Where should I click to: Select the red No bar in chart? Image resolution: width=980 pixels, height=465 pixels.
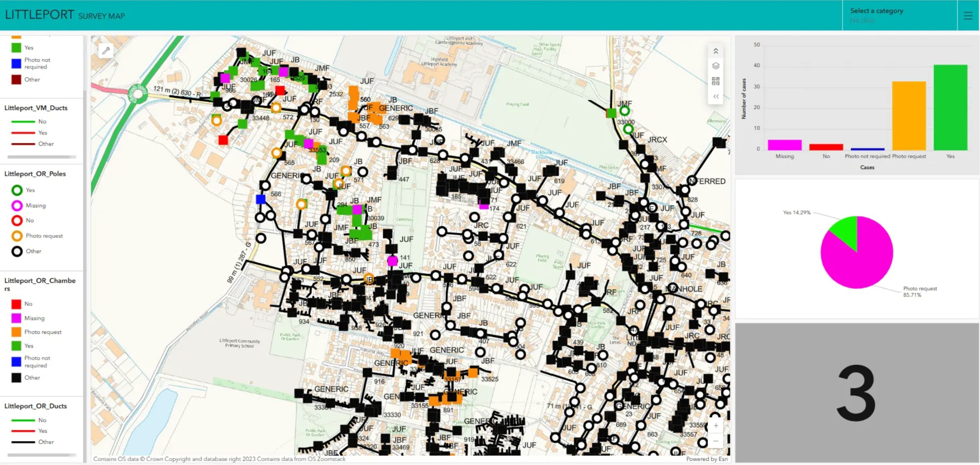tap(826, 147)
